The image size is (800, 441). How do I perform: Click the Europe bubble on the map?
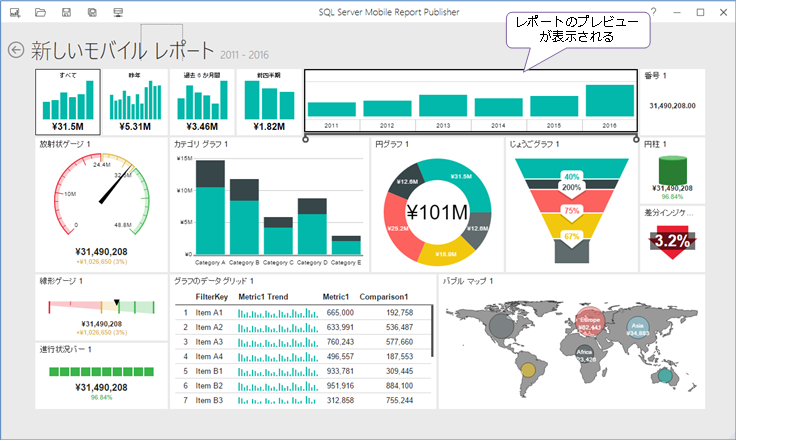pyautogui.click(x=590, y=323)
